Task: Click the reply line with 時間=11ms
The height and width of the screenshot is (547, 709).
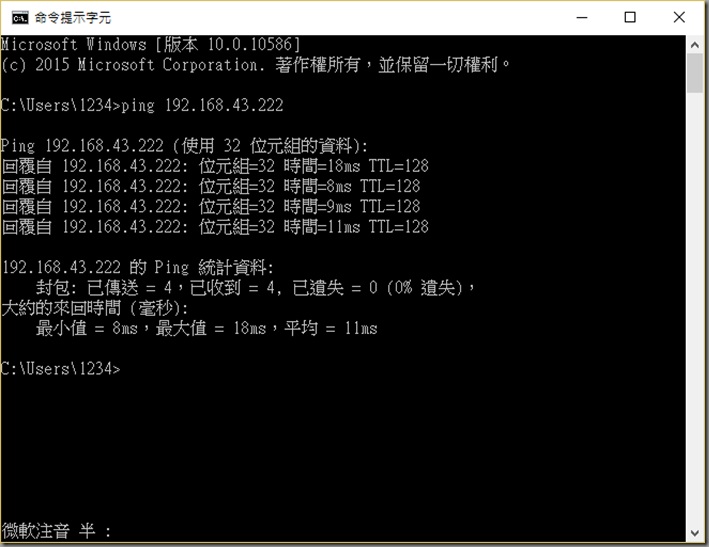Action: [215, 226]
